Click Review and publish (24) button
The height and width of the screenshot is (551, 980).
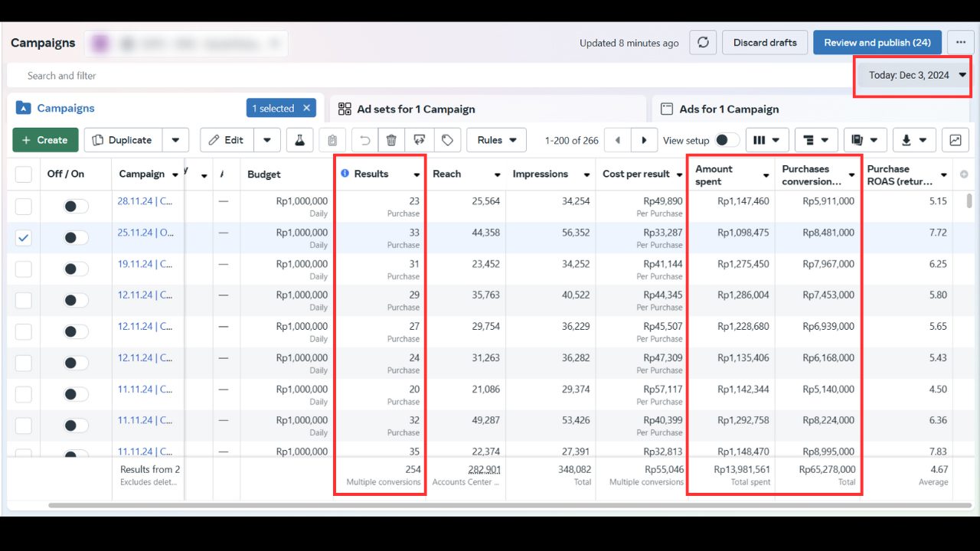pyautogui.click(x=877, y=43)
